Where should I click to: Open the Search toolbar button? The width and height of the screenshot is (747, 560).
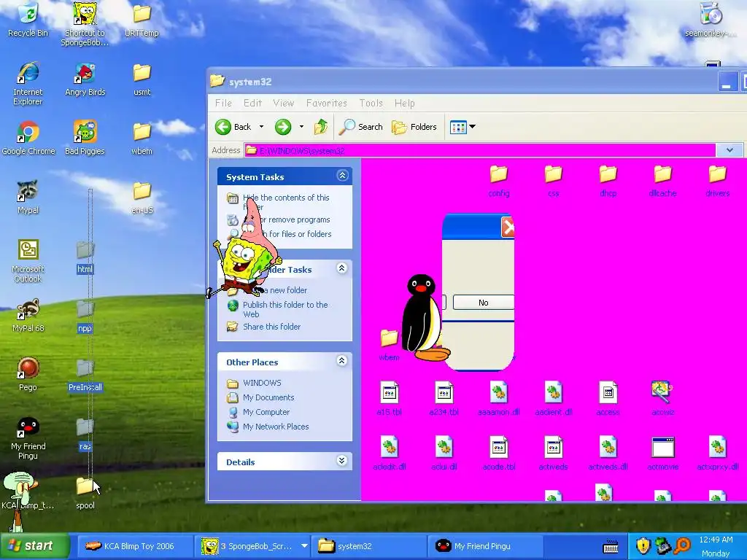[x=361, y=127]
